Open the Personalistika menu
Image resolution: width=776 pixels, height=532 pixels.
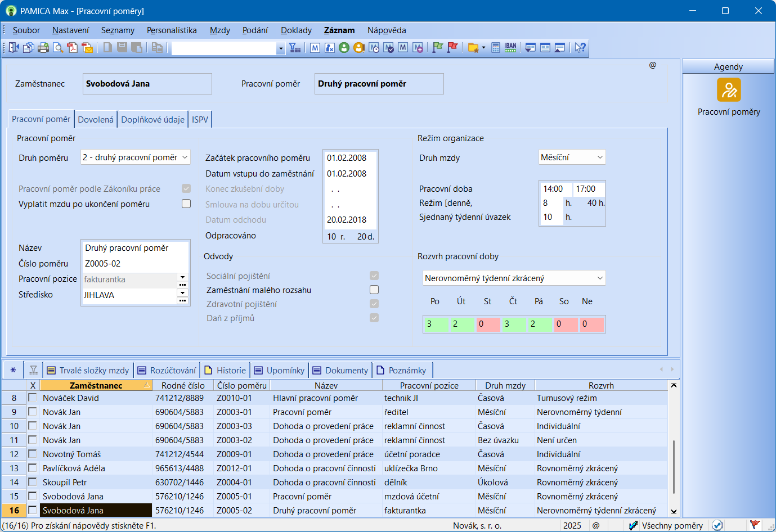pos(172,30)
